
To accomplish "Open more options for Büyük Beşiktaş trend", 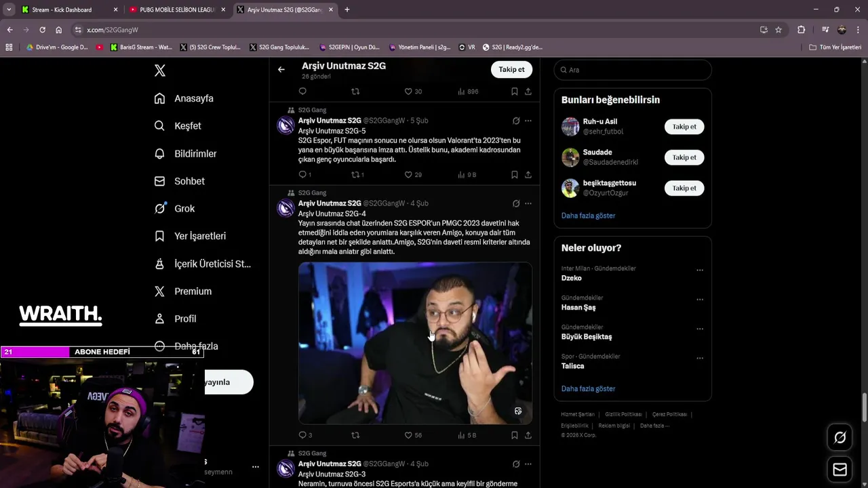I will tap(700, 329).
